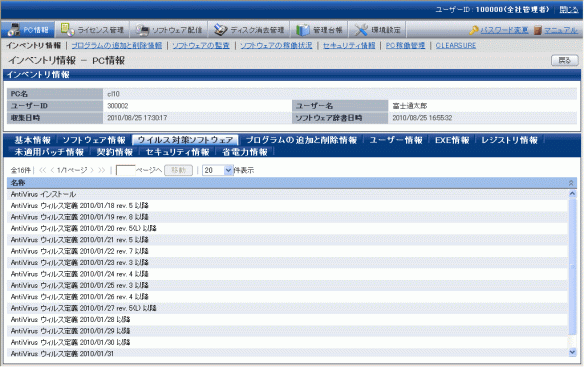584x367 pixels.
Task: Open the ディスク消去管理 main menu
Action: click(248, 30)
